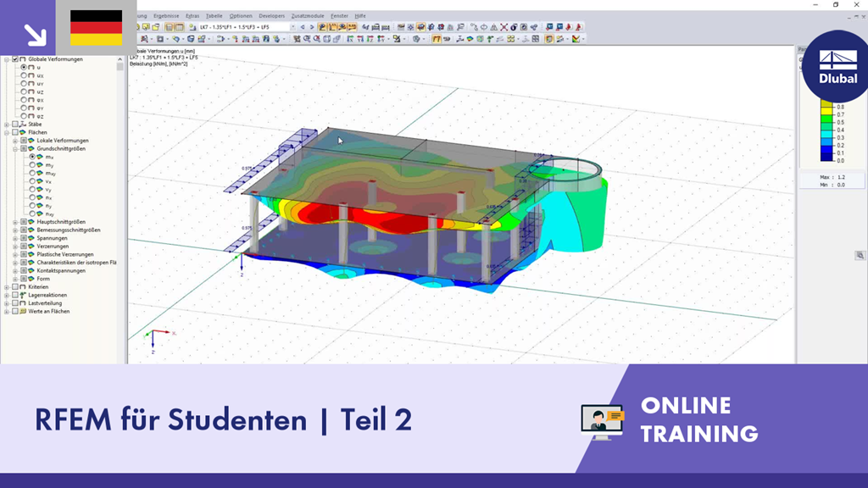The height and width of the screenshot is (488, 868).
Task: Select the my moment radio button
Action: click(32, 165)
